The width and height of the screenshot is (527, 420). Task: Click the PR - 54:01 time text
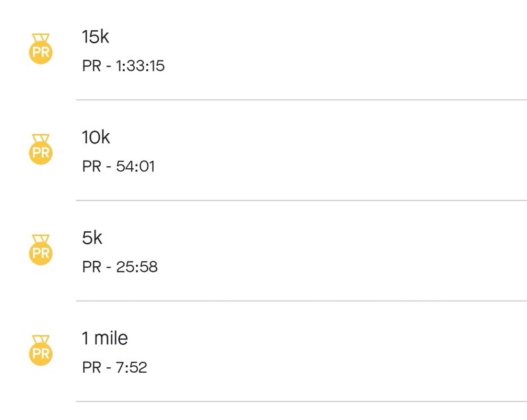(119, 166)
